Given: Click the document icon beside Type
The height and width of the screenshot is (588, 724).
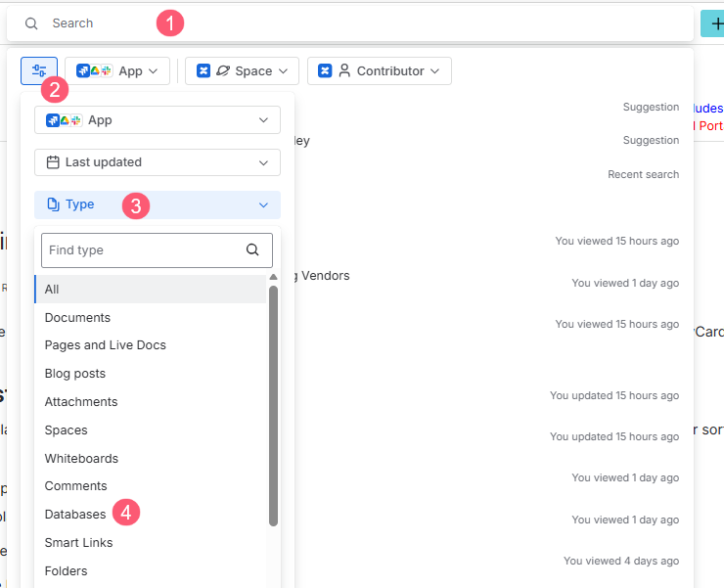Looking at the screenshot, I should [53, 204].
